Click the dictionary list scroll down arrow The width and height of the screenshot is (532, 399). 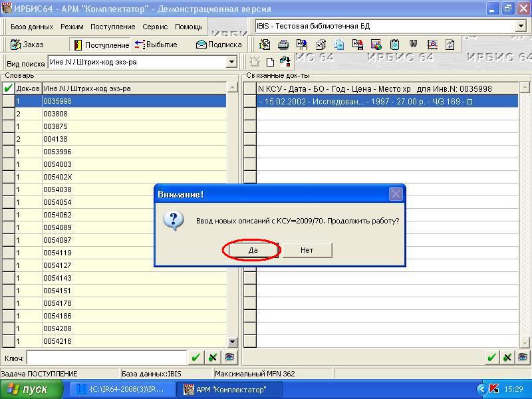click(233, 342)
